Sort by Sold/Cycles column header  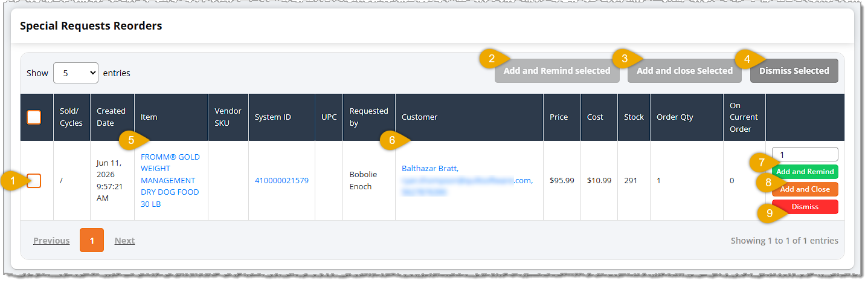tap(72, 117)
